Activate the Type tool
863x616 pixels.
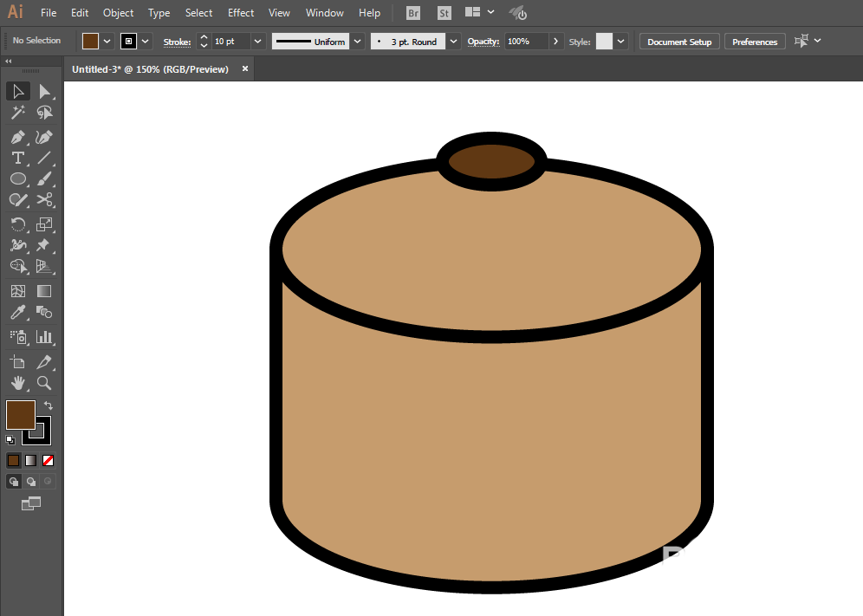click(x=17, y=158)
